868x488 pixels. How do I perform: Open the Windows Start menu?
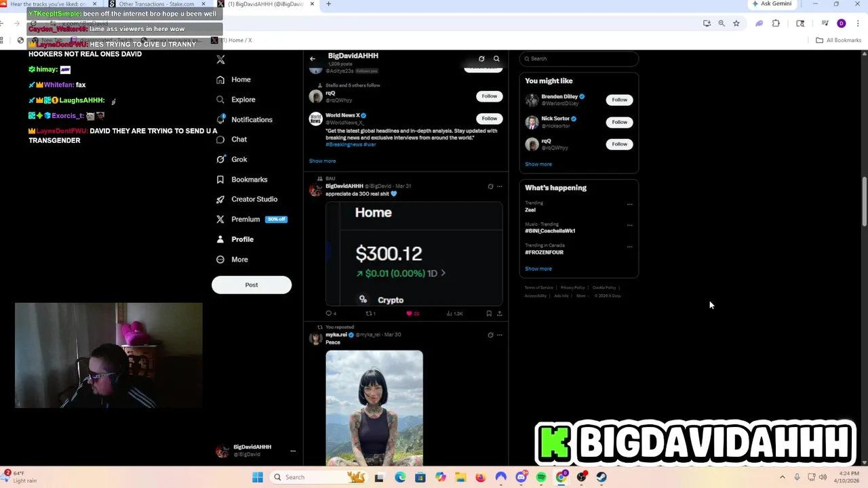(x=258, y=477)
